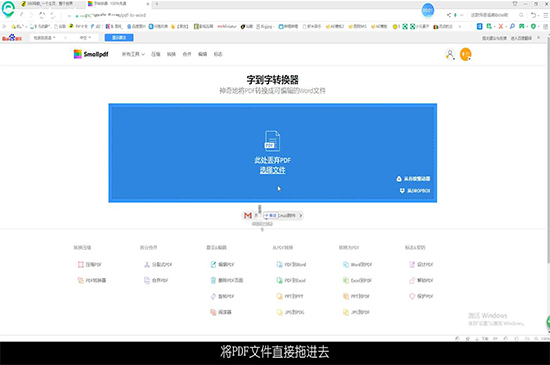Click the blue 显示原文 button in translate bar

pyautogui.click(x=119, y=38)
